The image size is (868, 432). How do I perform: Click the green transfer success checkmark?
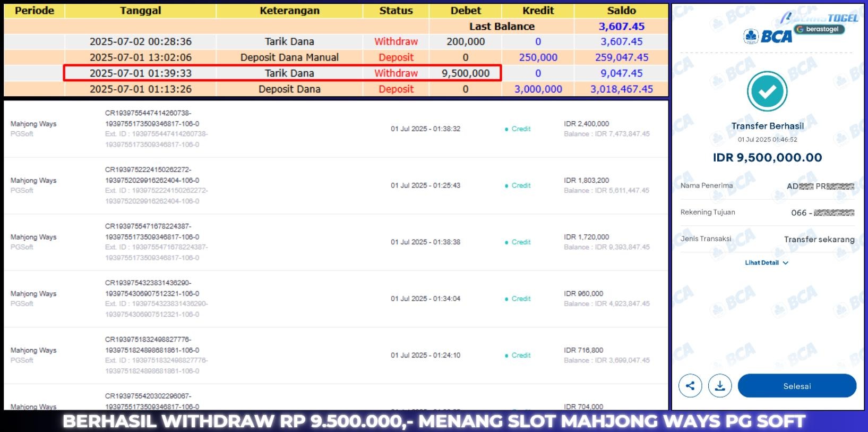[x=767, y=91]
